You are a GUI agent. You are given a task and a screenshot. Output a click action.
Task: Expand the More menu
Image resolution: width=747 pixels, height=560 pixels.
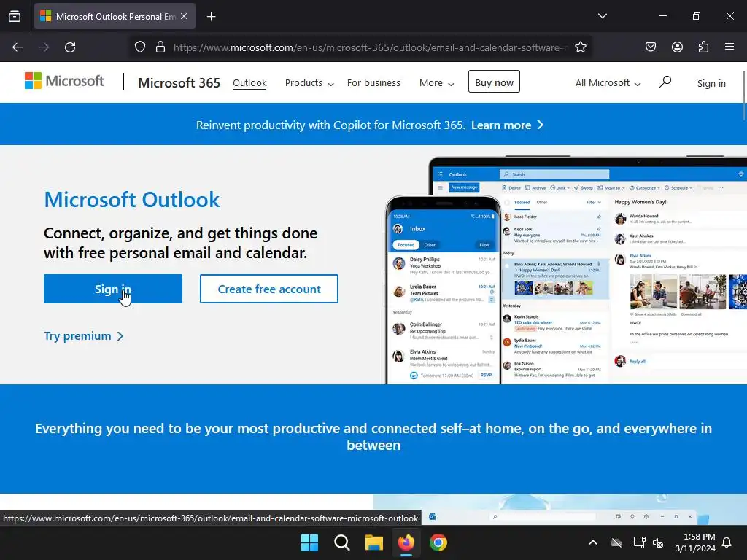coord(437,83)
